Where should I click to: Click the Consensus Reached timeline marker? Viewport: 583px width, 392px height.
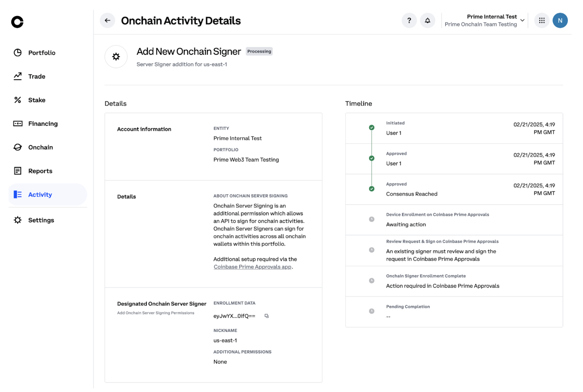point(372,189)
